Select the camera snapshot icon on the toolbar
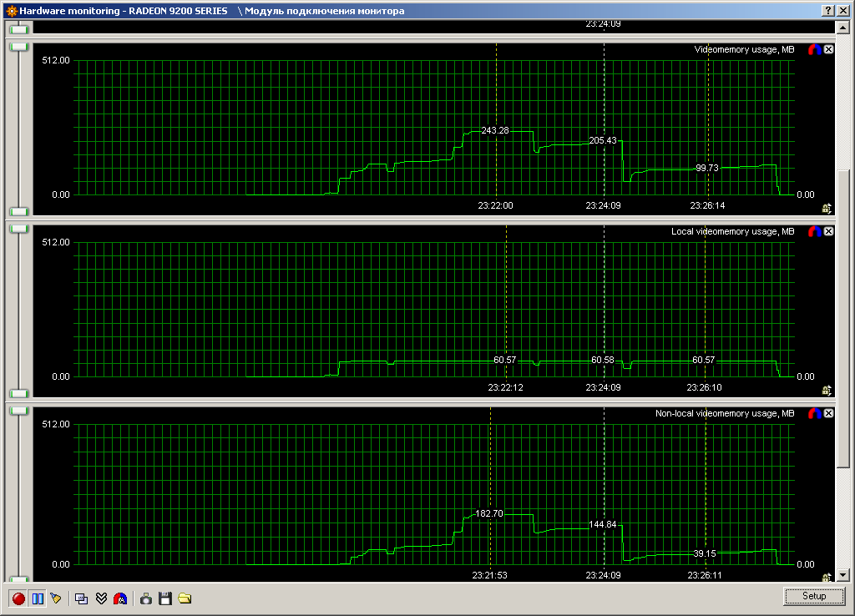Screen dimensions: 855x616 (147, 598)
